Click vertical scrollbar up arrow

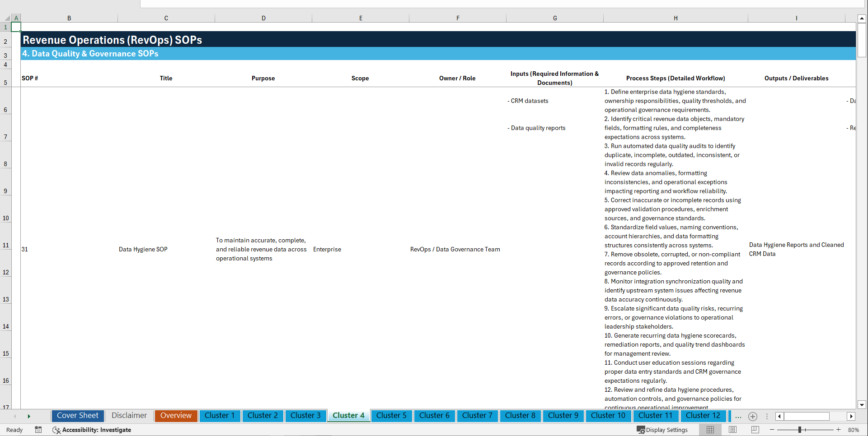[x=862, y=19]
